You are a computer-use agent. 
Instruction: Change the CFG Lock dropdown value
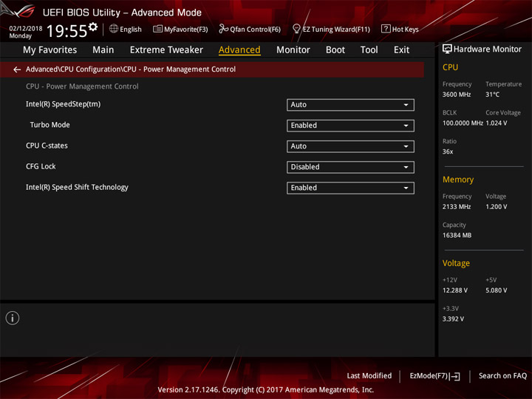point(350,167)
